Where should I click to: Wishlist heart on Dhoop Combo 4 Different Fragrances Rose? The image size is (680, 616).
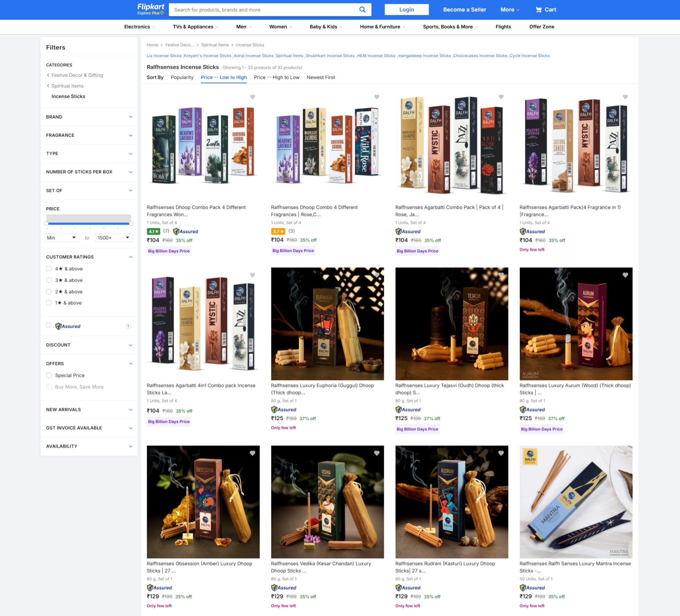(x=377, y=97)
